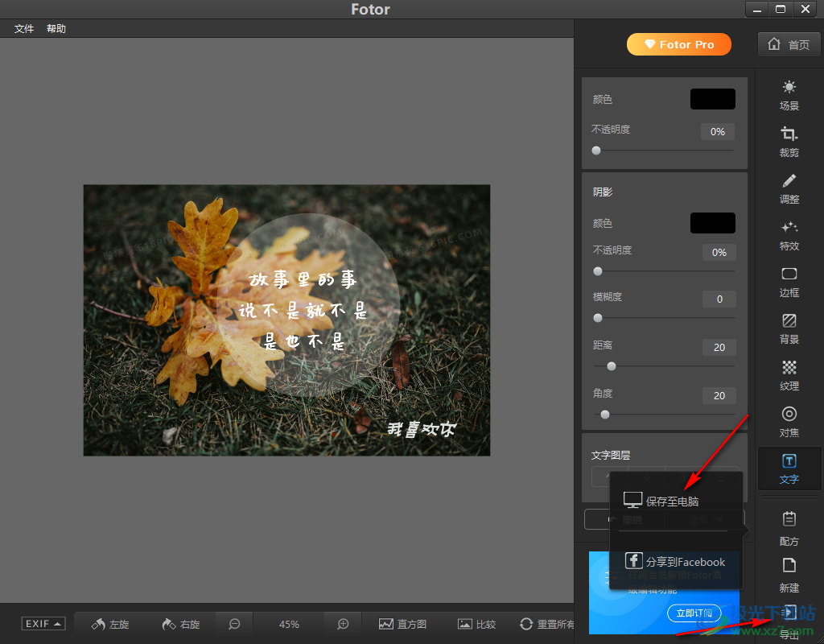
Task: Click the 角度 value field showing 20
Action: [x=719, y=396]
